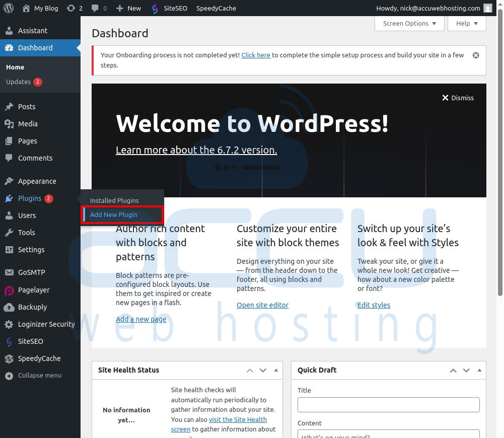Click the WordPress logo in admin bar
This screenshot has width=504, height=438.
9,8
